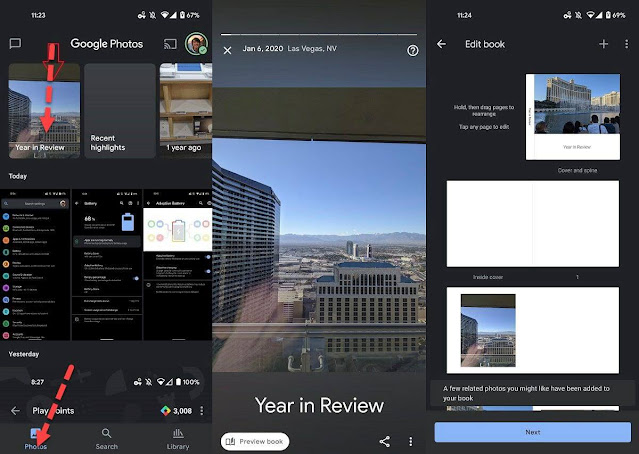Open the Adaptive Battery screenshot thumbnail
Screen dimensions: 639x454
pyautogui.click(x=178, y=264)
